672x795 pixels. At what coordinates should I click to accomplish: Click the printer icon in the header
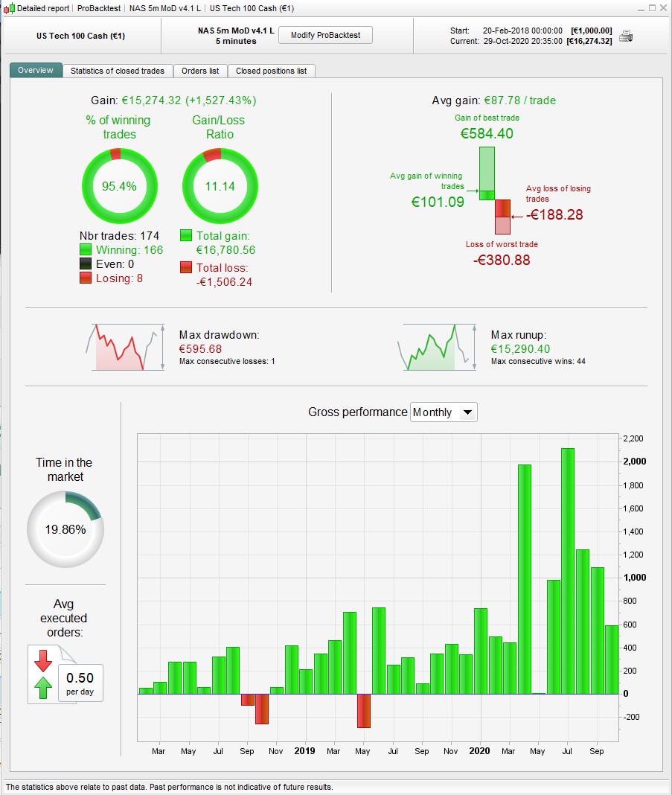626,36
